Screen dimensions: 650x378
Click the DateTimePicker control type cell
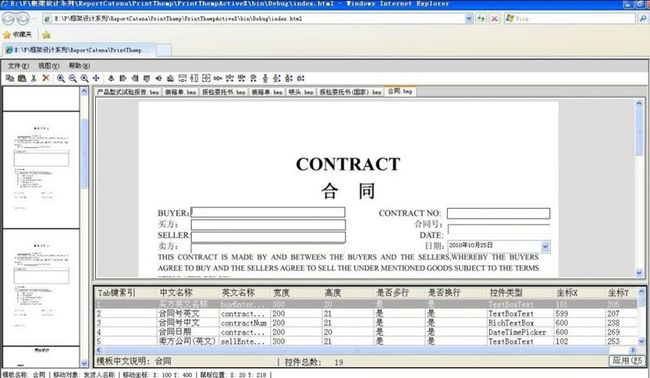[x=520, y=332]
